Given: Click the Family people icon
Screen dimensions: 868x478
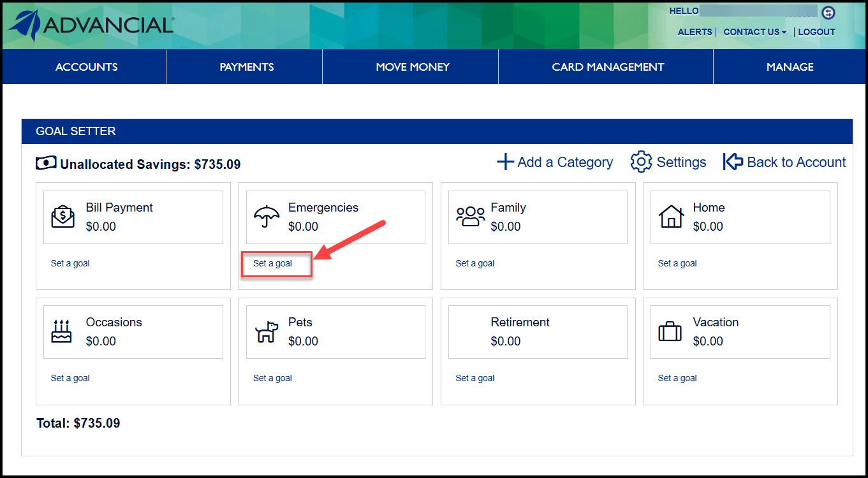Looking at the screenshot, I should (470, 217).
